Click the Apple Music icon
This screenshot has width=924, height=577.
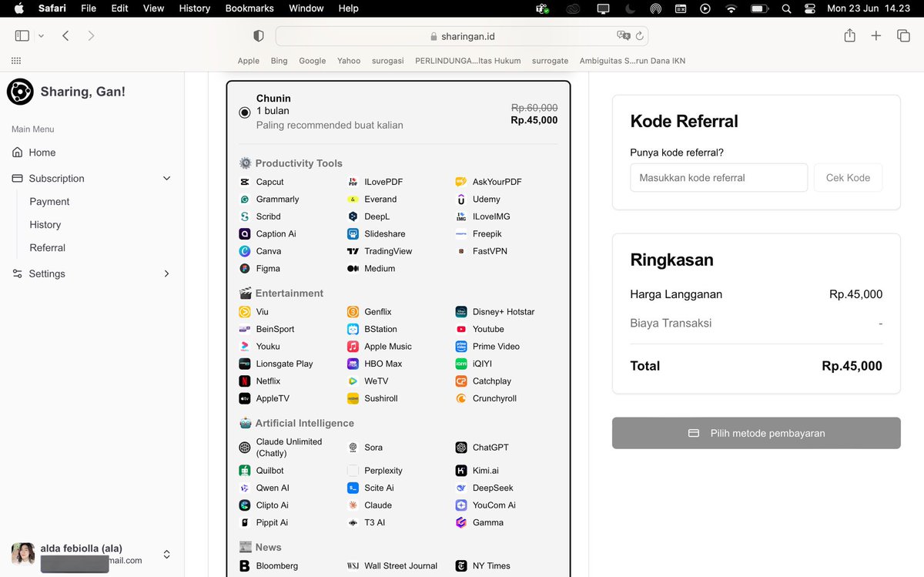coord(353,347)
